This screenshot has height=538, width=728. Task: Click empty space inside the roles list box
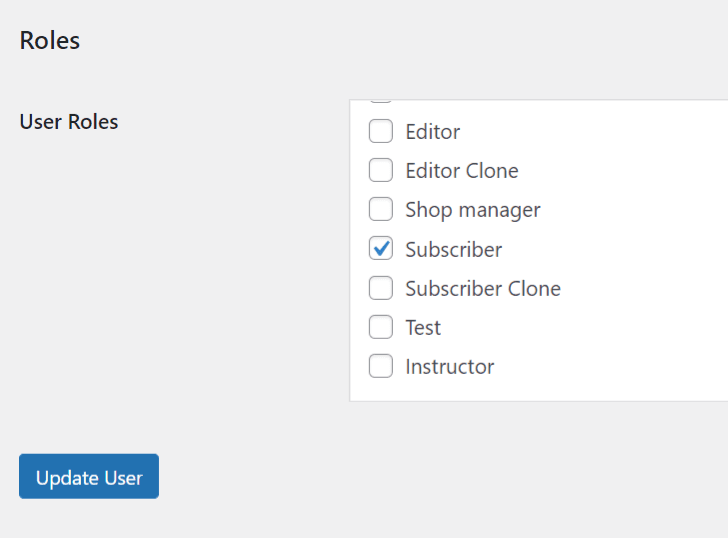tap(641, 251)
